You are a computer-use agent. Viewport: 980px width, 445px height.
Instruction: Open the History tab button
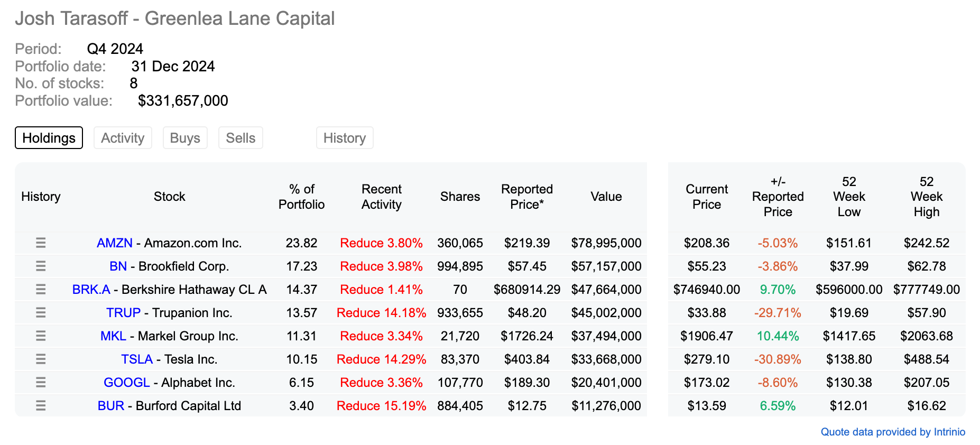click(x=345, y=138)
